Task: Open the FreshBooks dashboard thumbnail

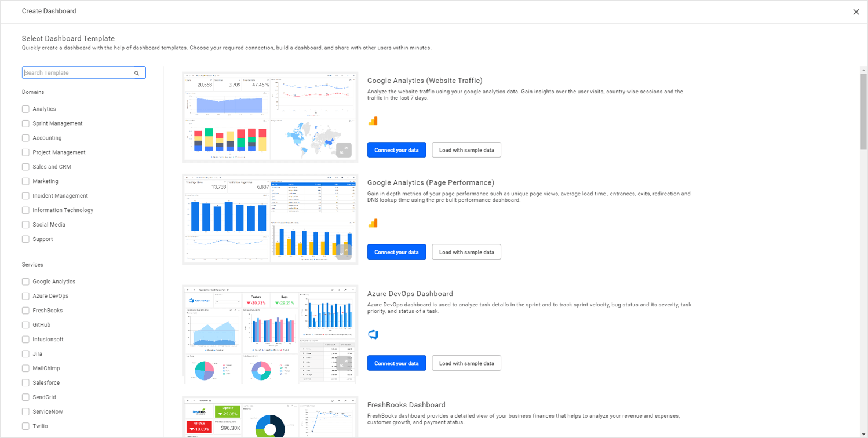Action: click(270, 417)
